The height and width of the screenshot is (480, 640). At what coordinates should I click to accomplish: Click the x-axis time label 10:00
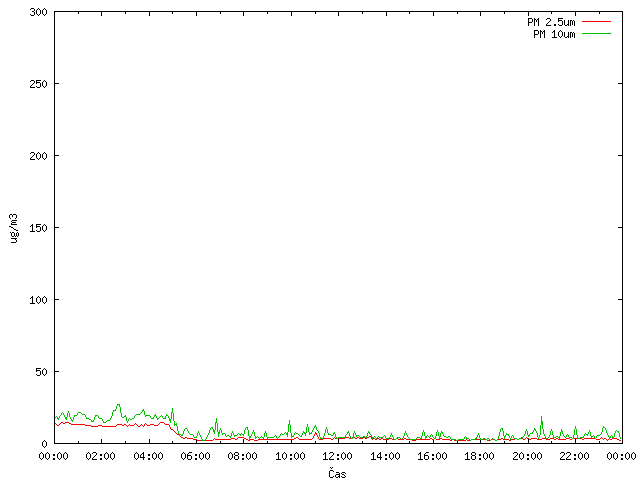290,456
